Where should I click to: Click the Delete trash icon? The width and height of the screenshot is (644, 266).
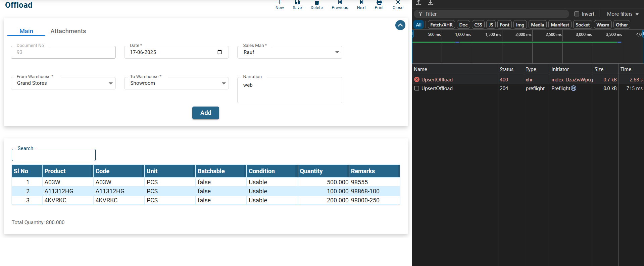pyautogui.click(x=316, y=3)
